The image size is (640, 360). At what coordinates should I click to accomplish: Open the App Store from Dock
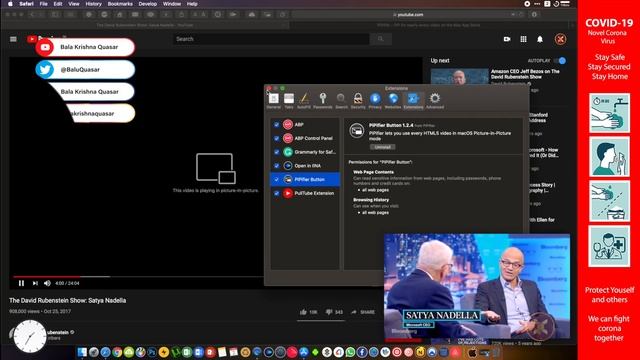[304, 352]
